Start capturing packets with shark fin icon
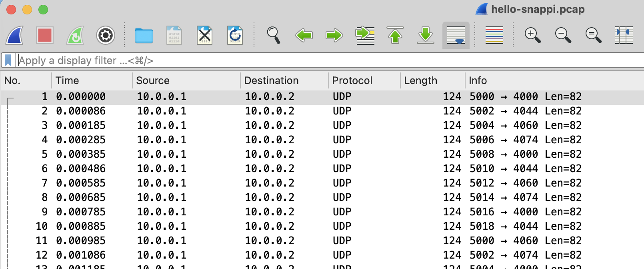 pyautogui.click(x=15, y=35)
